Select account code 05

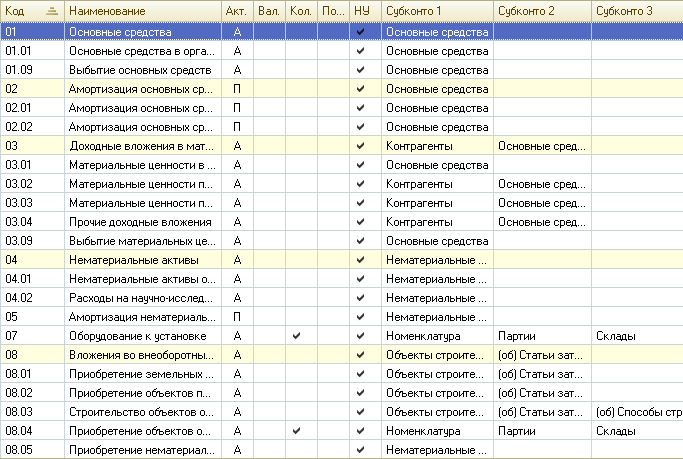tap(11, 317)
